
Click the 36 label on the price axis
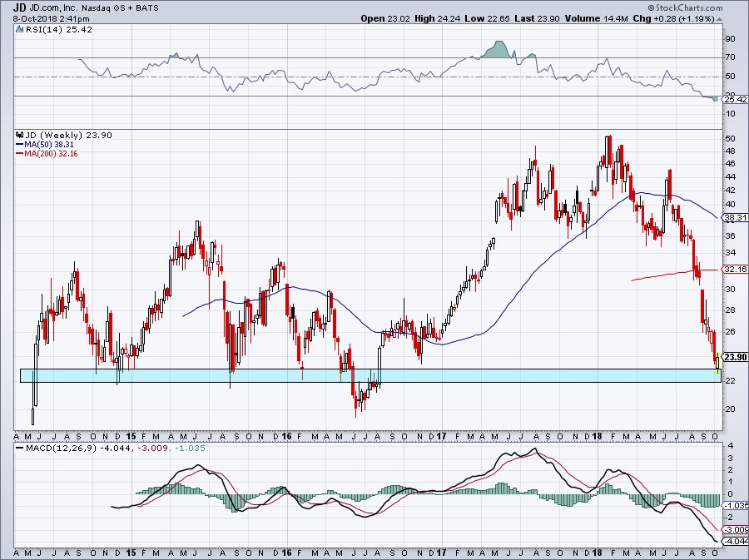tap(731, 235)
